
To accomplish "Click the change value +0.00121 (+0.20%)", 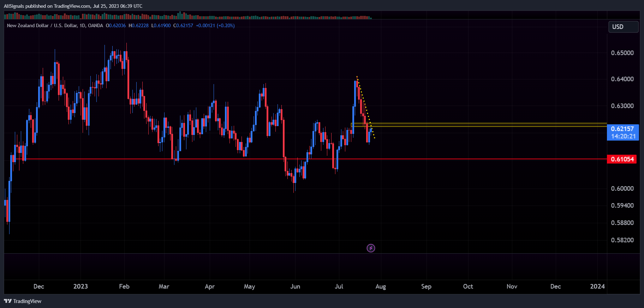I will (215, 25).
